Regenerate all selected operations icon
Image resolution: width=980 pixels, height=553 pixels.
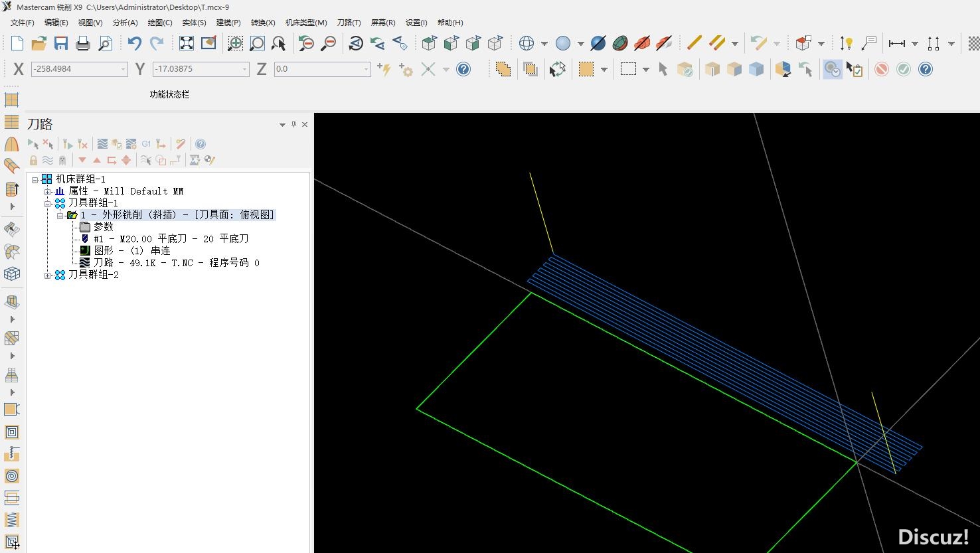click(67, 143)
